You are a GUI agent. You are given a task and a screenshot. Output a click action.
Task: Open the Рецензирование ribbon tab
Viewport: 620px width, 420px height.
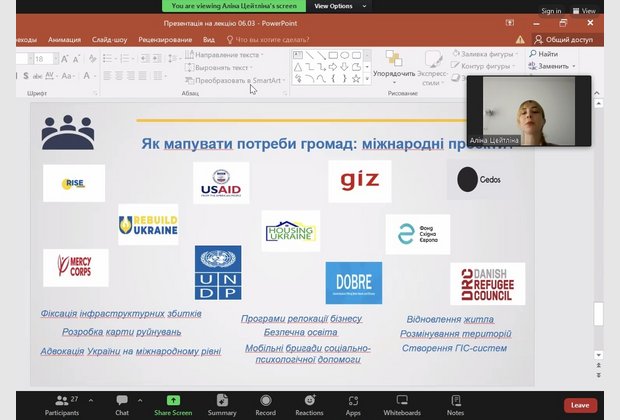pyautogui.click(x=165, y=40)
